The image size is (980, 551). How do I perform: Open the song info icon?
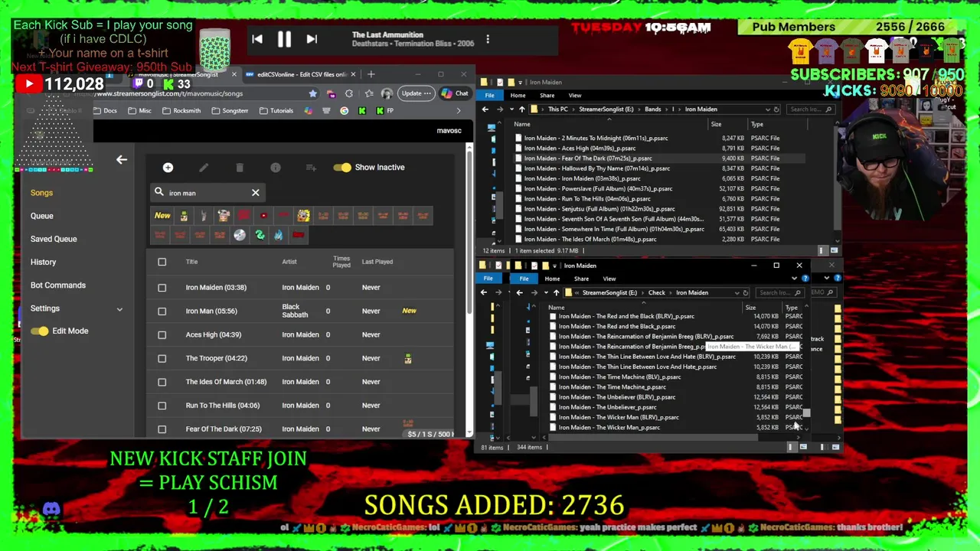[x=276, y=168]
